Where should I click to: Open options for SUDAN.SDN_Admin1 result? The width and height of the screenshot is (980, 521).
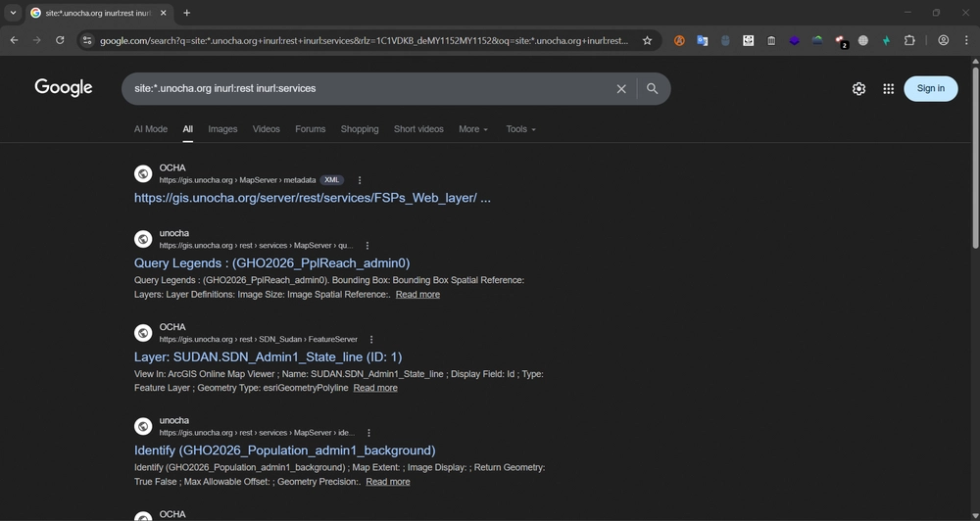click(x=371, y=339)
